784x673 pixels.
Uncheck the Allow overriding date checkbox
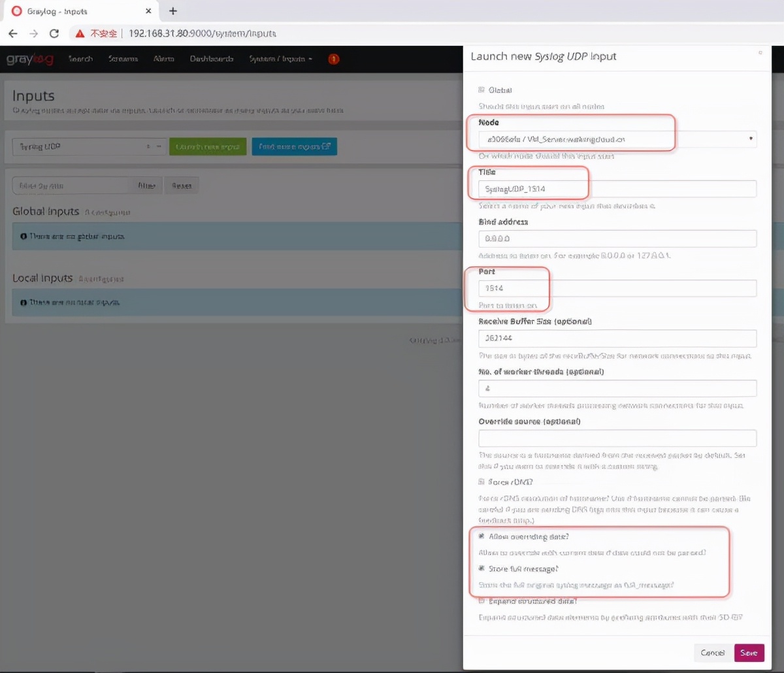482,536
